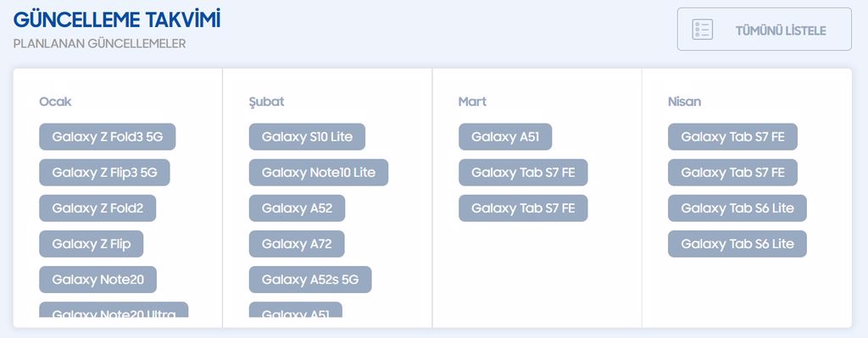
Task: Select Galaxy Z Fold3 5G under Ocak
Action: 108,136
